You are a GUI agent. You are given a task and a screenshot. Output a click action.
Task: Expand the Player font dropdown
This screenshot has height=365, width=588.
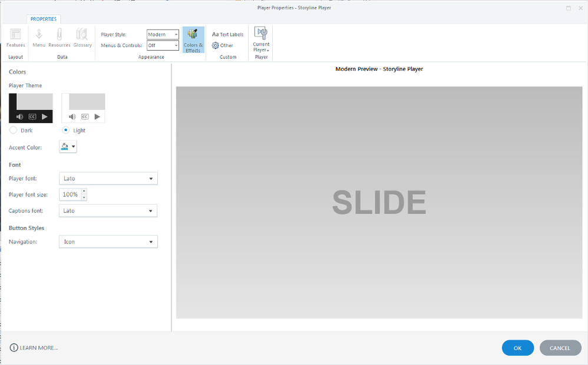[108, 178]
